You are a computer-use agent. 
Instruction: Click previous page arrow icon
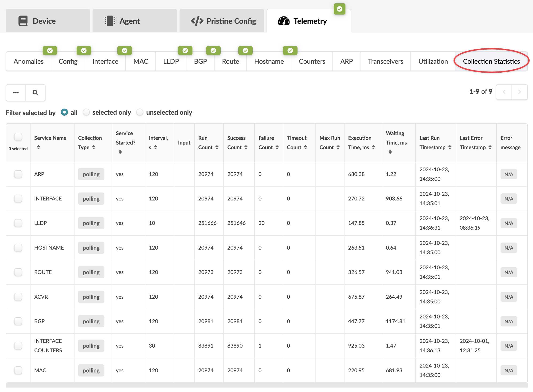click(x=504, y=92)
